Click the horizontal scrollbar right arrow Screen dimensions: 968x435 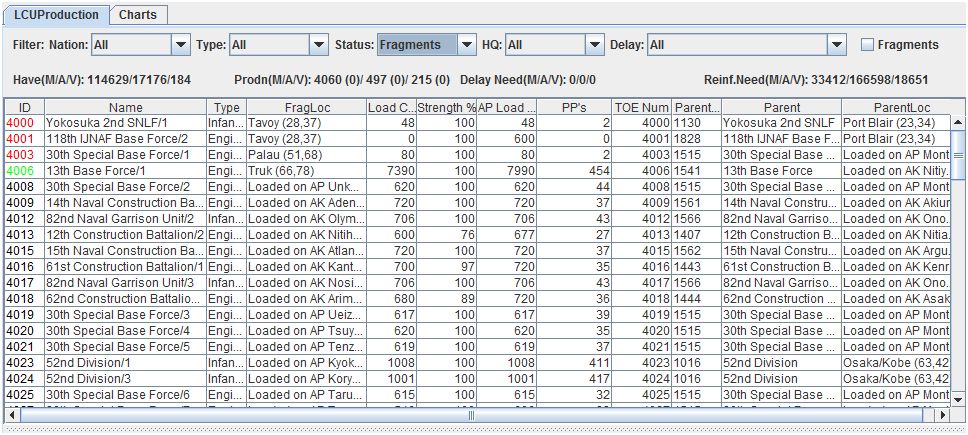click(942, 415)
